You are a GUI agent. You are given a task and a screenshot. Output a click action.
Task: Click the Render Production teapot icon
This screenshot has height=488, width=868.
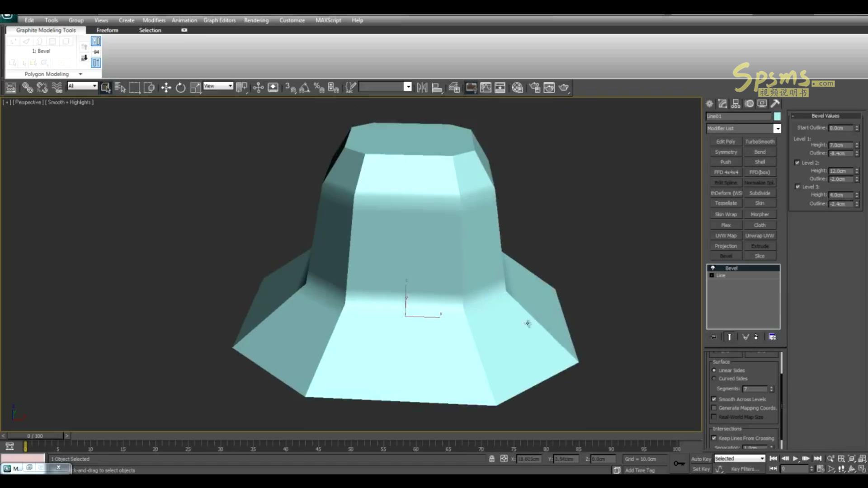pyautogui.click(x=564, y=88)
